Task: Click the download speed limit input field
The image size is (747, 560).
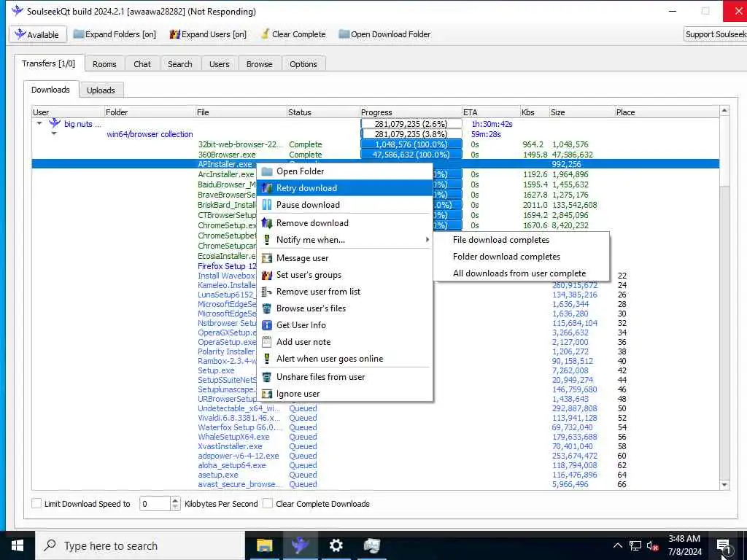Action: [x=155, y=504]
